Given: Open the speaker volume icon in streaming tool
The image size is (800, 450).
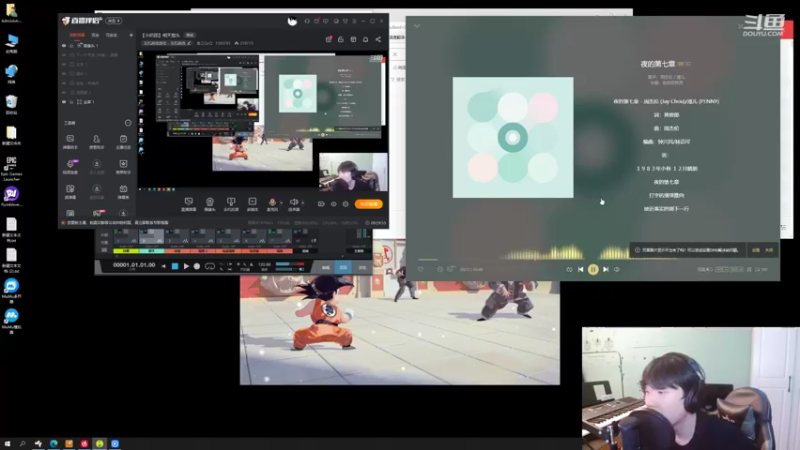Looking at the screenshot, I should pos(294,204).
